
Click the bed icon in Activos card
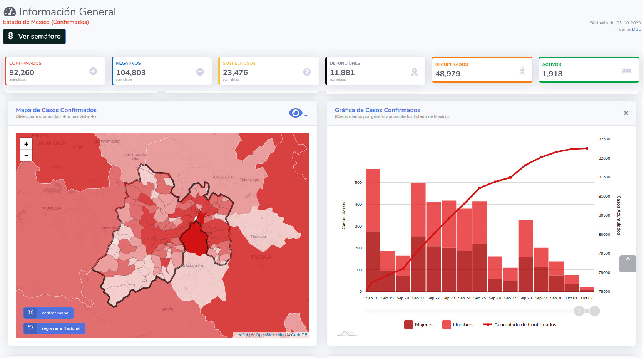[x=626, y=71]
